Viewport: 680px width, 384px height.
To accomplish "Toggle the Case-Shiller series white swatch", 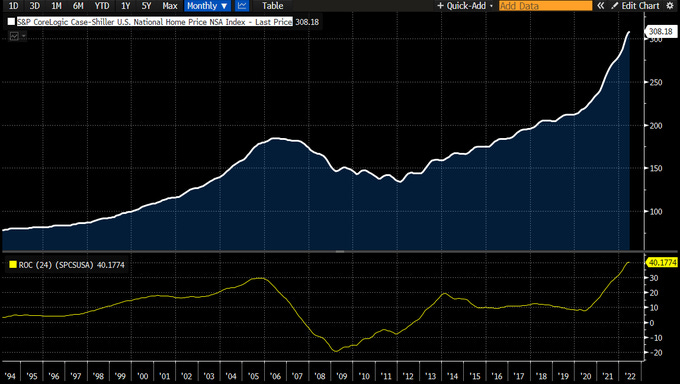I will pyautogui.click(x=11, y=21).
